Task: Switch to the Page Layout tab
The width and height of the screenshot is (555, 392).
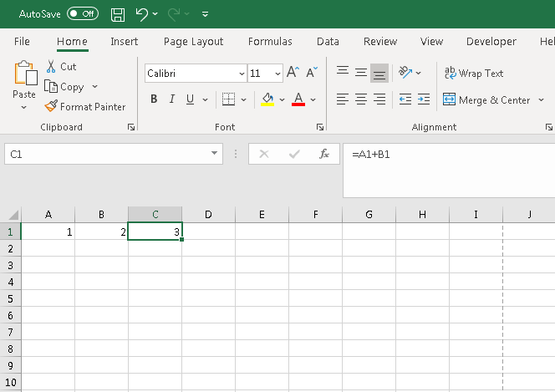Action: coord(193,42)
